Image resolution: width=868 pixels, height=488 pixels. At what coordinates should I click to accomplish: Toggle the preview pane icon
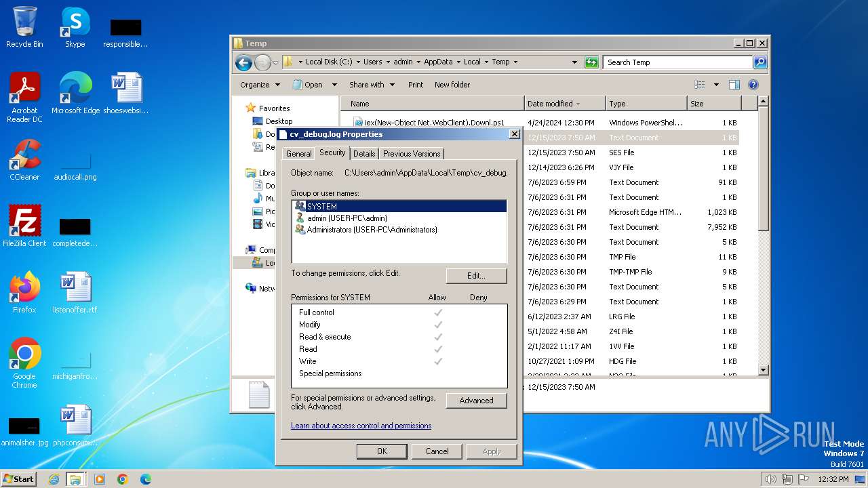734,85
